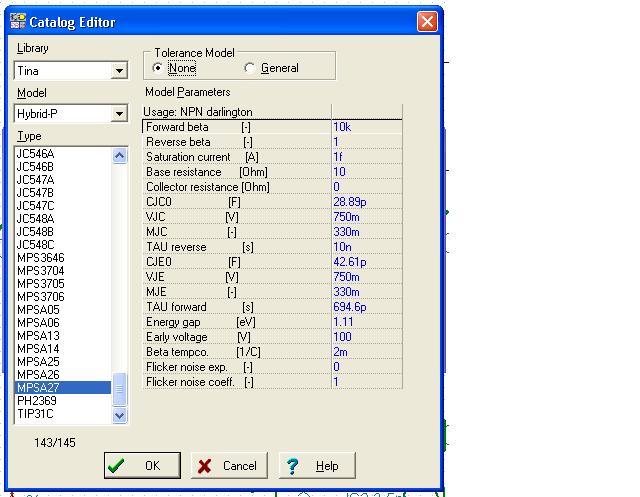640x497 pixels.
Task: Click the Model Parameters label
Action: point(188,92)
